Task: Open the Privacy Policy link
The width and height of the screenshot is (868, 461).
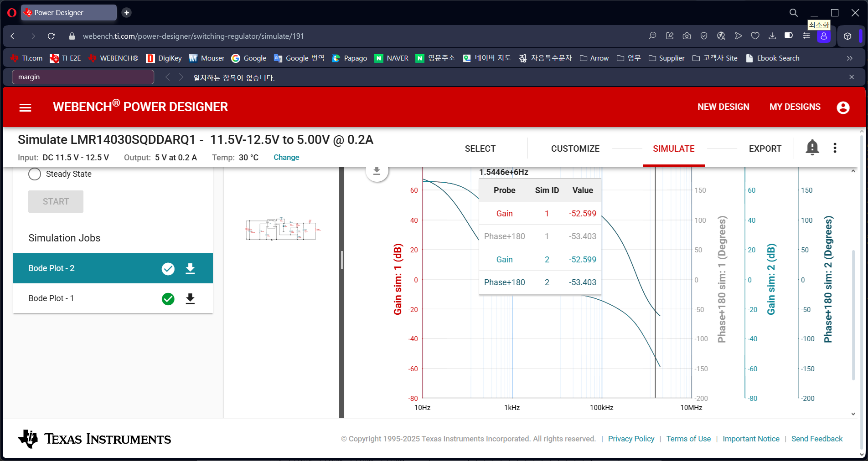Action: (631, 439)
